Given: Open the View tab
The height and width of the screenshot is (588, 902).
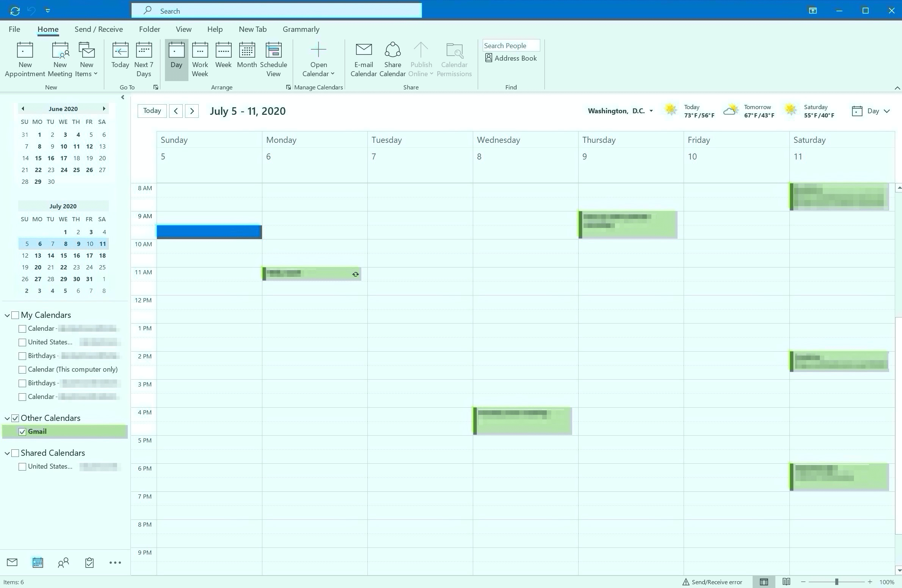Looking at the screenshot, I should (x=184, y=29).
